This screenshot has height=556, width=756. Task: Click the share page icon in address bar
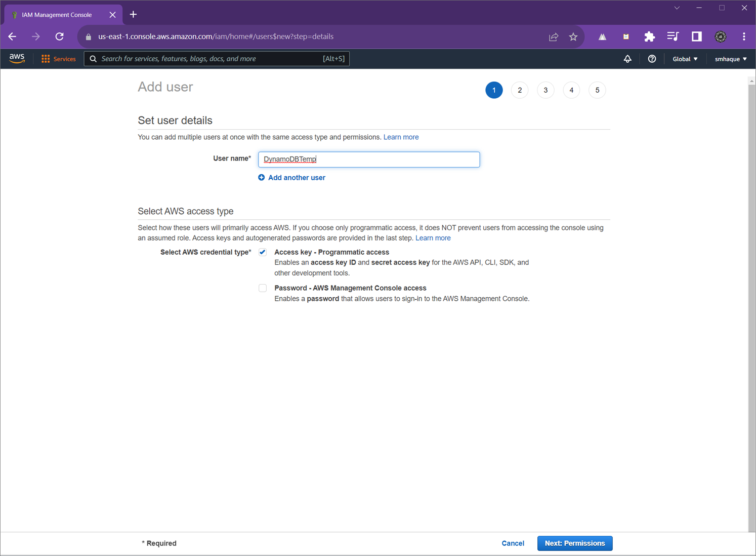point(554,36)
